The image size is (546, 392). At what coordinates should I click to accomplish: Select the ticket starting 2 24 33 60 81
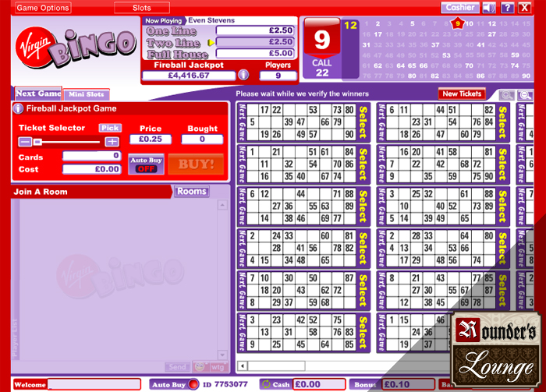(363, 249)
